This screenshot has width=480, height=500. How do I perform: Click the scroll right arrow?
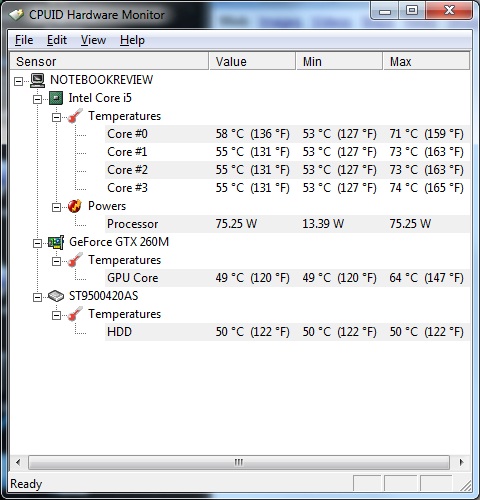461,462
